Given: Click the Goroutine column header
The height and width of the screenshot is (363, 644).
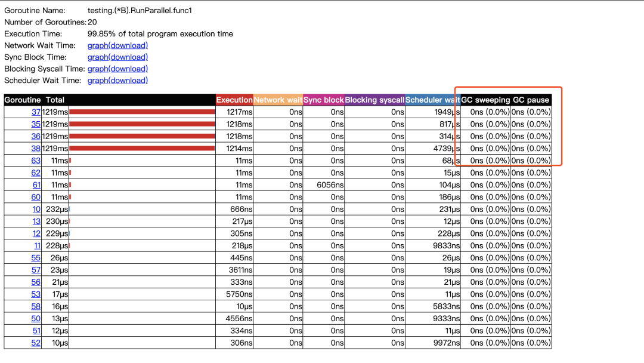Looking at the screenshot, I should [23, 100].
